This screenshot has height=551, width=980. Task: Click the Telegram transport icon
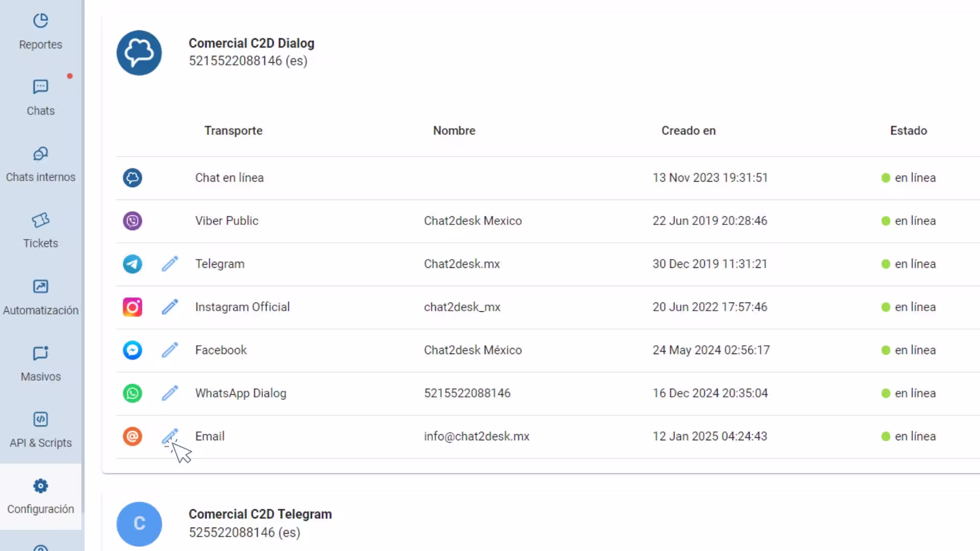[132, 264]
